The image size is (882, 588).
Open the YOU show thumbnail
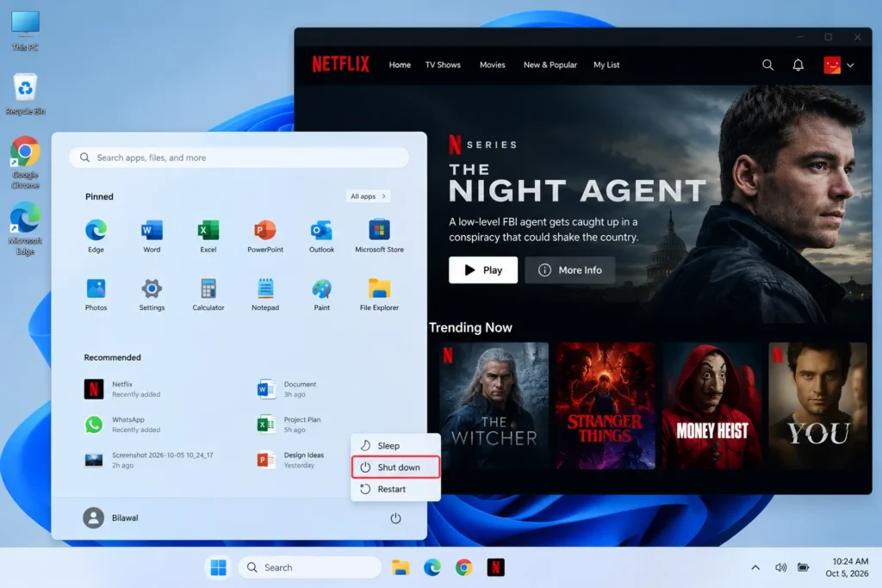(x=818, y=405)
